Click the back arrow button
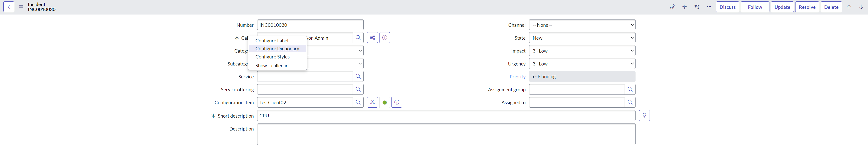 [9, 7]
